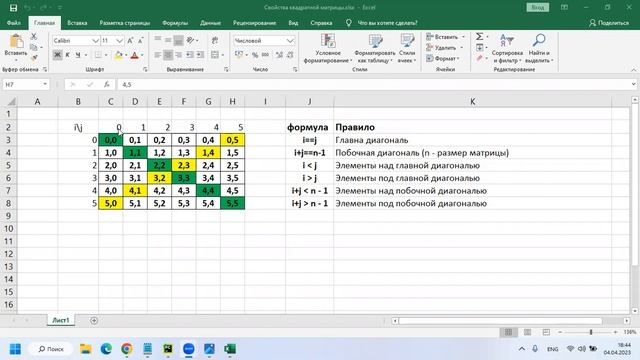This screenshot has width=640, height=360.
Task: Click the align text left icon
Action: point(158,55)
